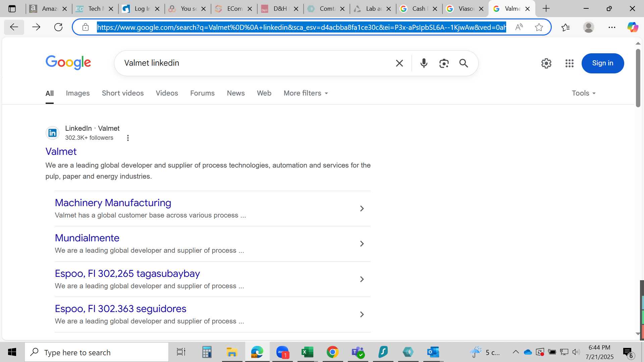Image resolution: width=644 pixels, height=362 pixels.
Task: Open Espoo, FI 302,265 tagasubaybay link
Action: [x=127, y=274]
